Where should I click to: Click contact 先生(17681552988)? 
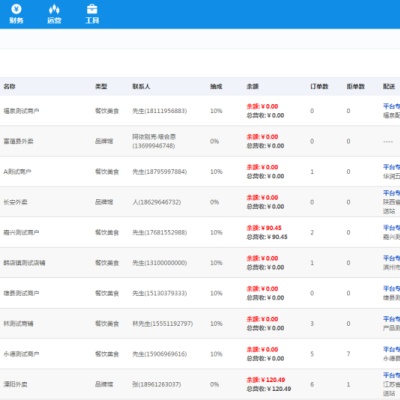click(x=160, y=232)
